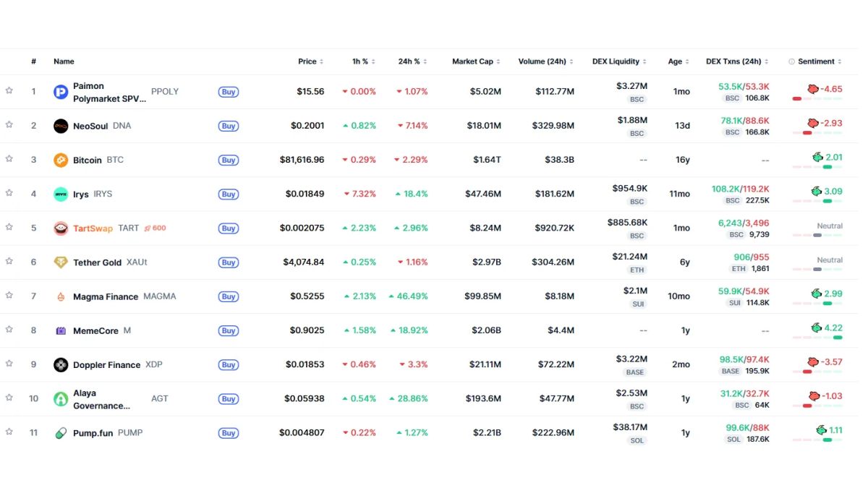Toggle the watchlist star for MemeCore
The width and height of the screenshot is (868, 488).
(x=9, y=329)
